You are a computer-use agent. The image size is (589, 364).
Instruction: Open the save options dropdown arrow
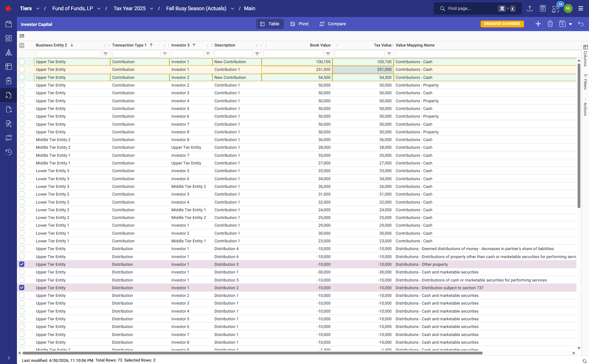click(x=571, y=24)
